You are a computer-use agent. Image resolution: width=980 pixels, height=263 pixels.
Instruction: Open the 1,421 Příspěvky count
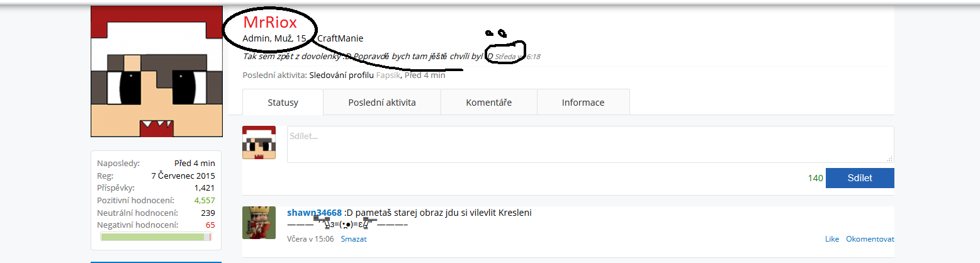click(205, 187)
